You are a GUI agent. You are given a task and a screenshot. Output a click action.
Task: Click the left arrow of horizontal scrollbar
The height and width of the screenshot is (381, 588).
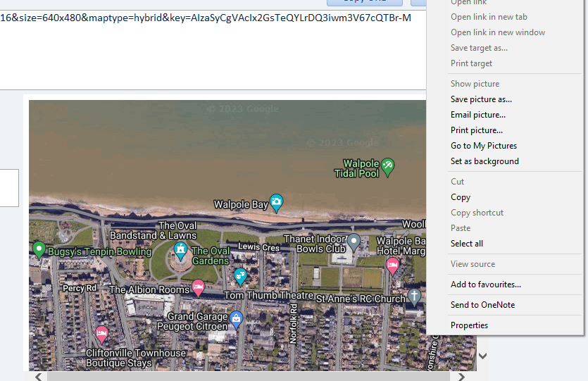click(x=38, y=376)
